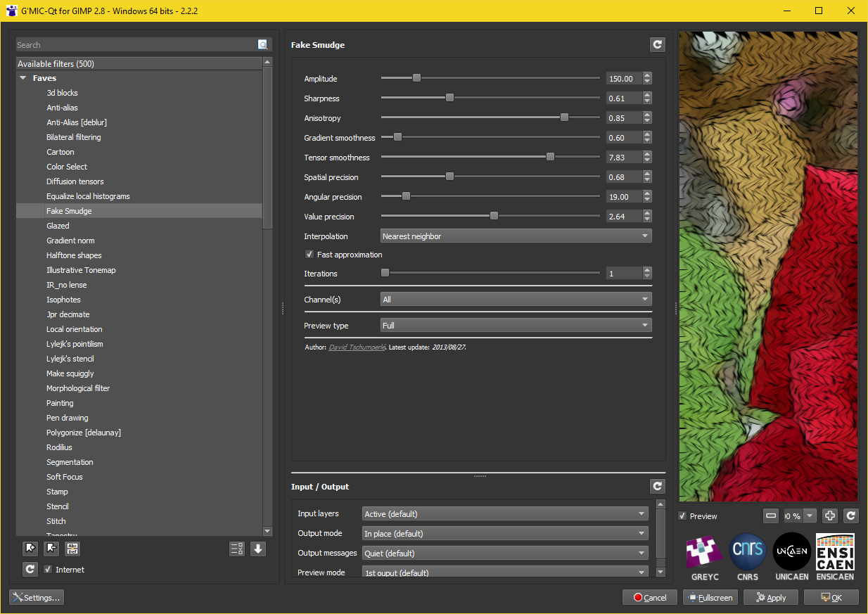Click the Angular precision stepper arrows
This screenshot has height=614, width=868.
(647, 197)
